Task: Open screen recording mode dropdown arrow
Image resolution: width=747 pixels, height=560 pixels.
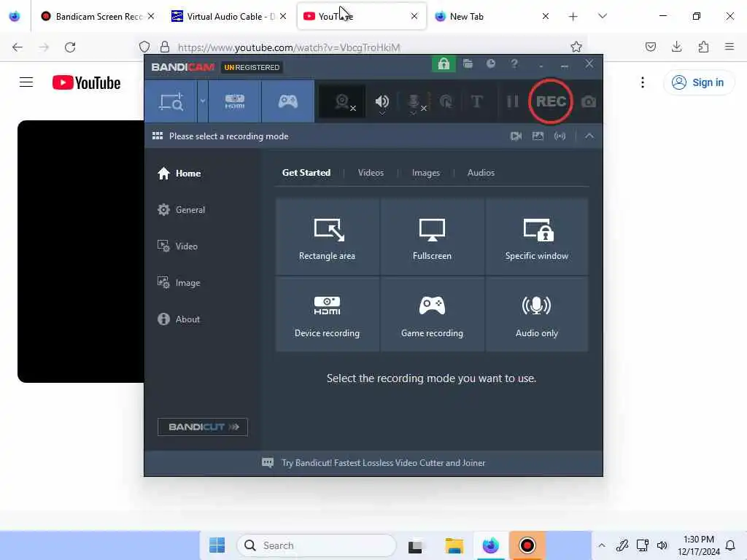Action: 203,101
